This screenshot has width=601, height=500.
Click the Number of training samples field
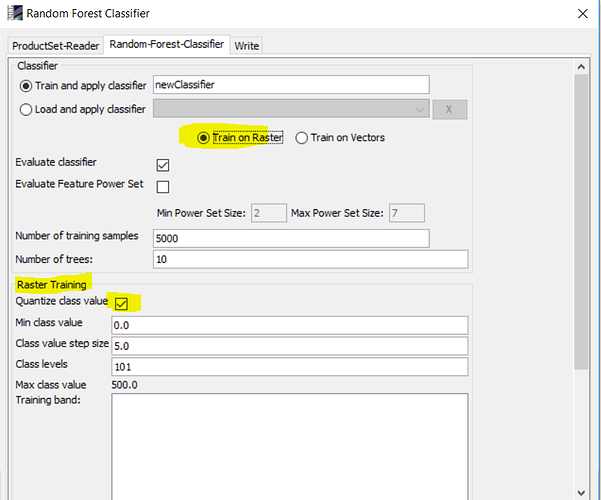tap(291, 238)
